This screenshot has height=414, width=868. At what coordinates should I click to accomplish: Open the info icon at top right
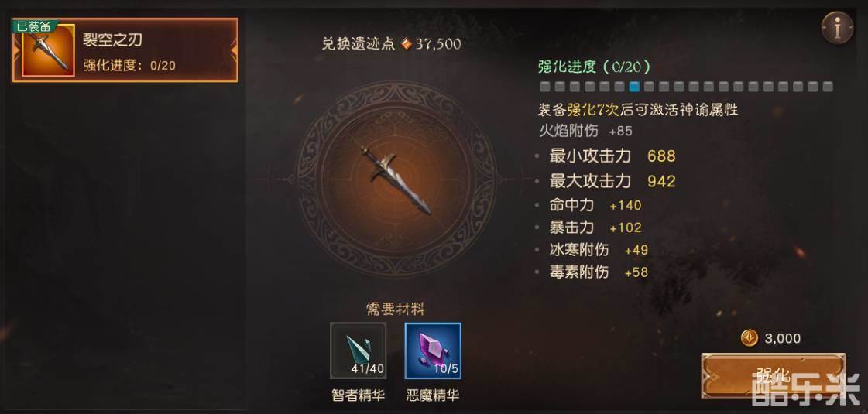837,28
